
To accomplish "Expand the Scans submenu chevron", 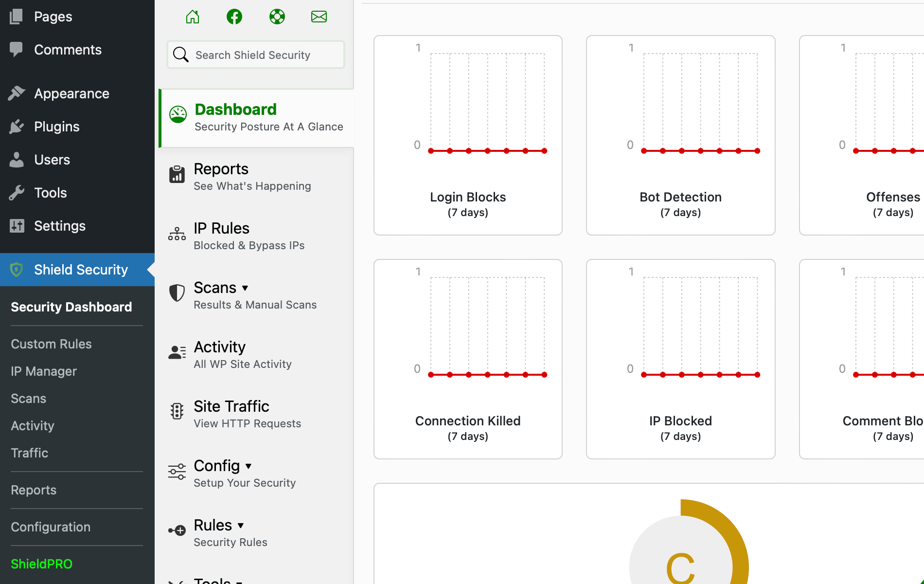I will (x=245, y=288).
